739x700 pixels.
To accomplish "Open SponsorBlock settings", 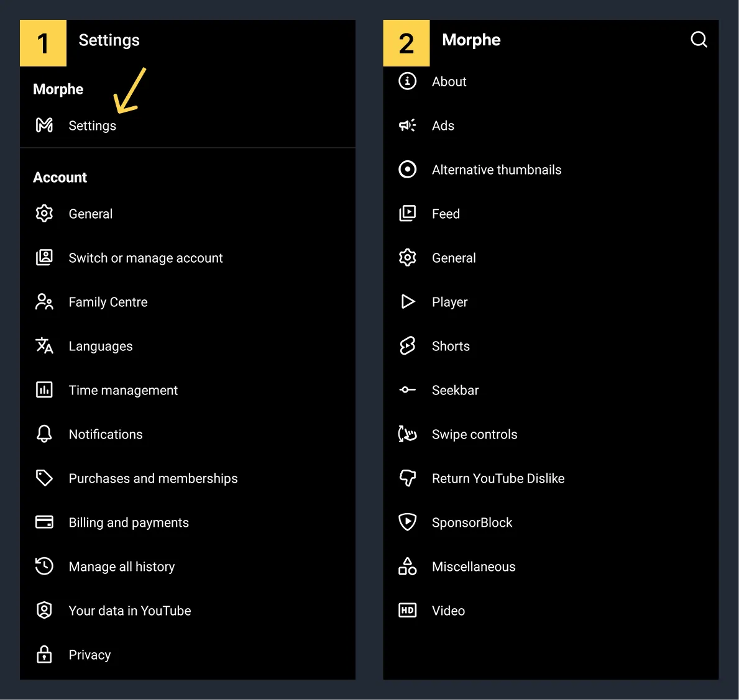I will tap(551, 522).
